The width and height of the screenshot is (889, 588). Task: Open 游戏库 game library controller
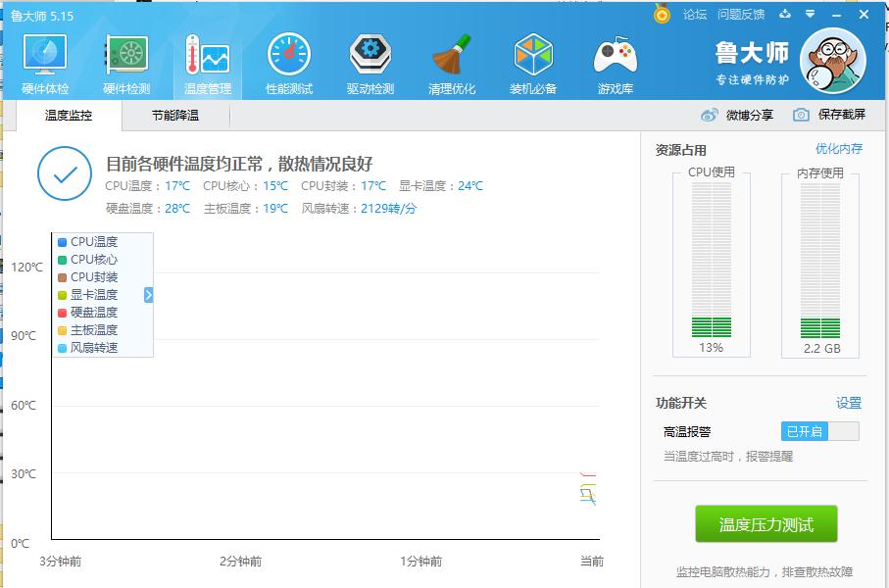point(616,64)
